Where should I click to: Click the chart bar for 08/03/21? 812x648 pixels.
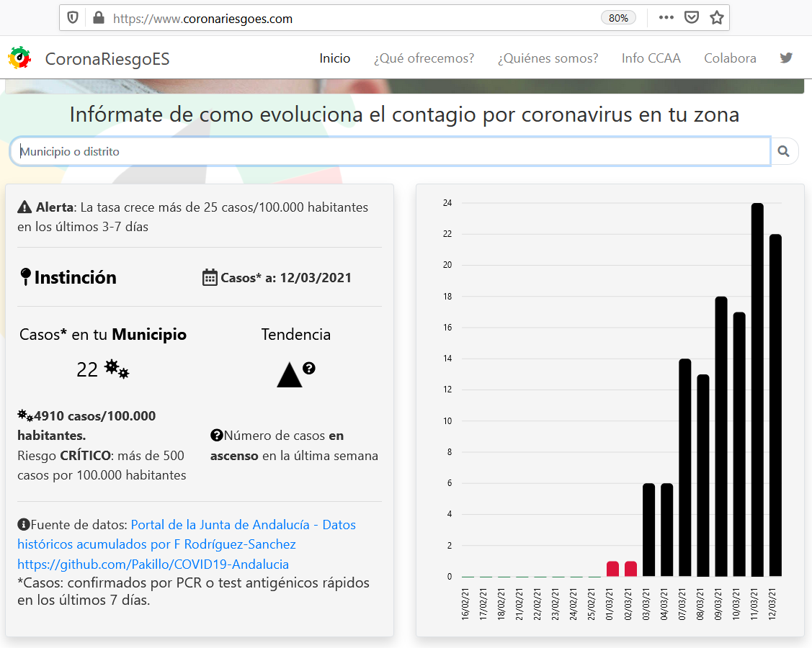[702, 475]
